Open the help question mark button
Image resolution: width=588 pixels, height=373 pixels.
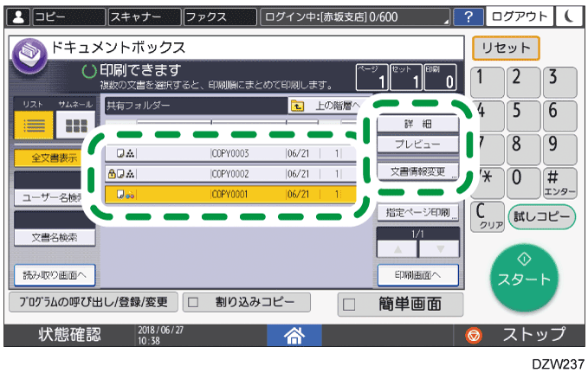pyautogui.click(x=468, y=16)
